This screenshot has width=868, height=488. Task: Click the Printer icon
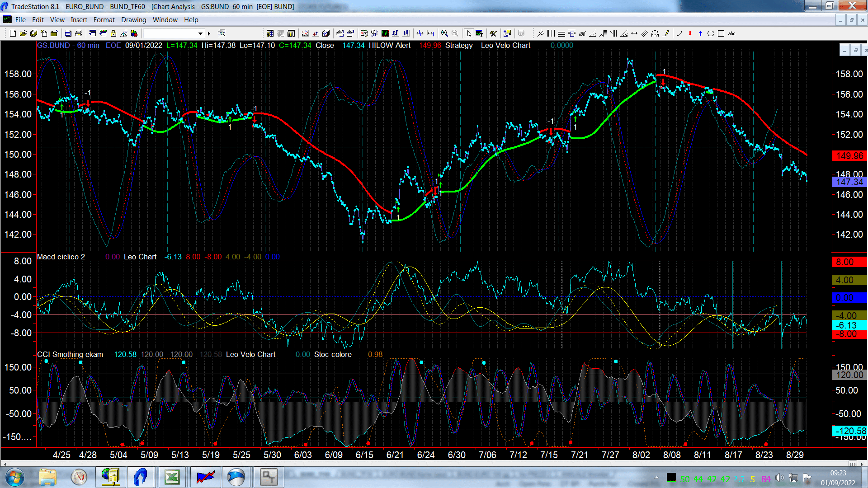coord(78,33)
